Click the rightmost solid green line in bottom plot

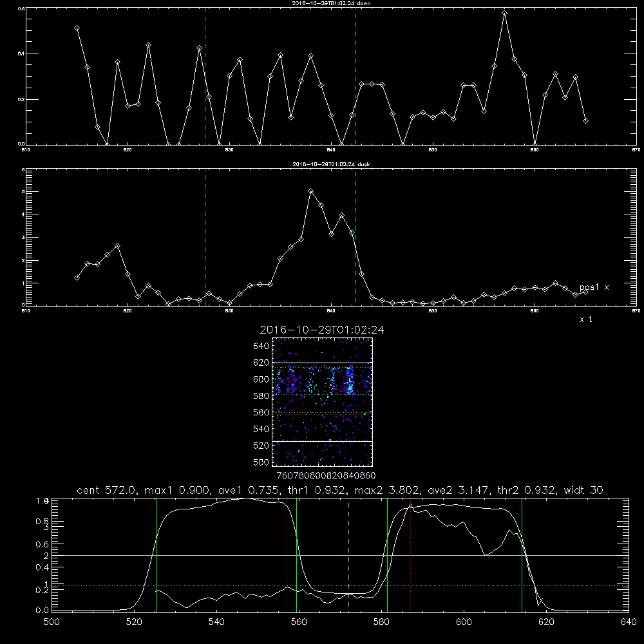(x=522, y=554)
